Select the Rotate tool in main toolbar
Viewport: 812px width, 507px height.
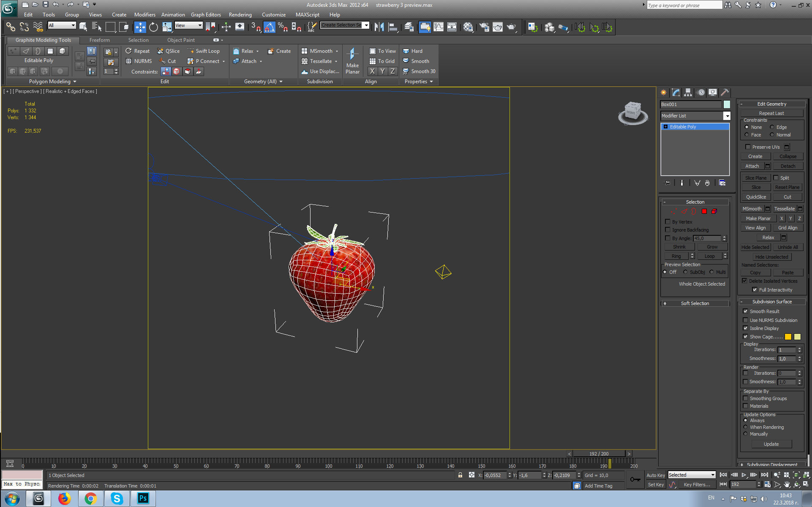(153, 27)
